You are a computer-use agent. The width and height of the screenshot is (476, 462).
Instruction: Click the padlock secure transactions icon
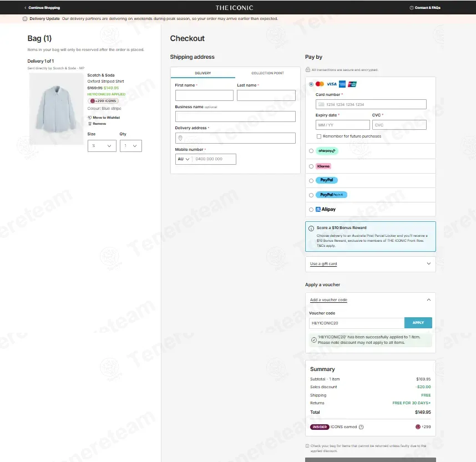tap(308, 70)
